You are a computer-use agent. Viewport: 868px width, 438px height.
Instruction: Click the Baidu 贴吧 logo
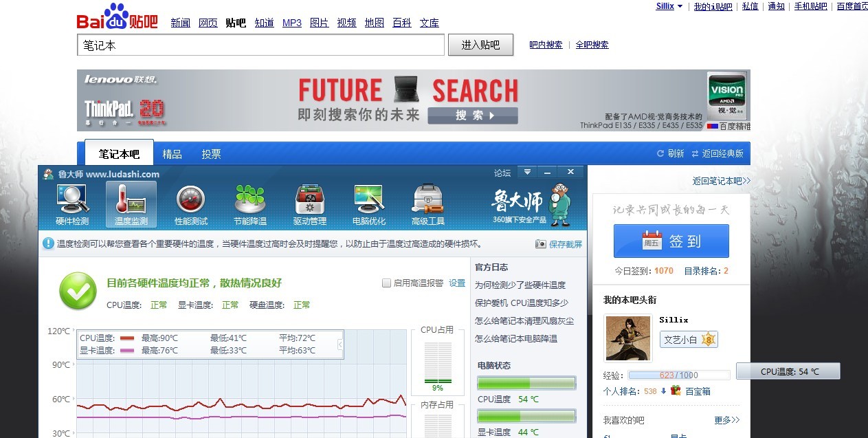click(117, 16)
